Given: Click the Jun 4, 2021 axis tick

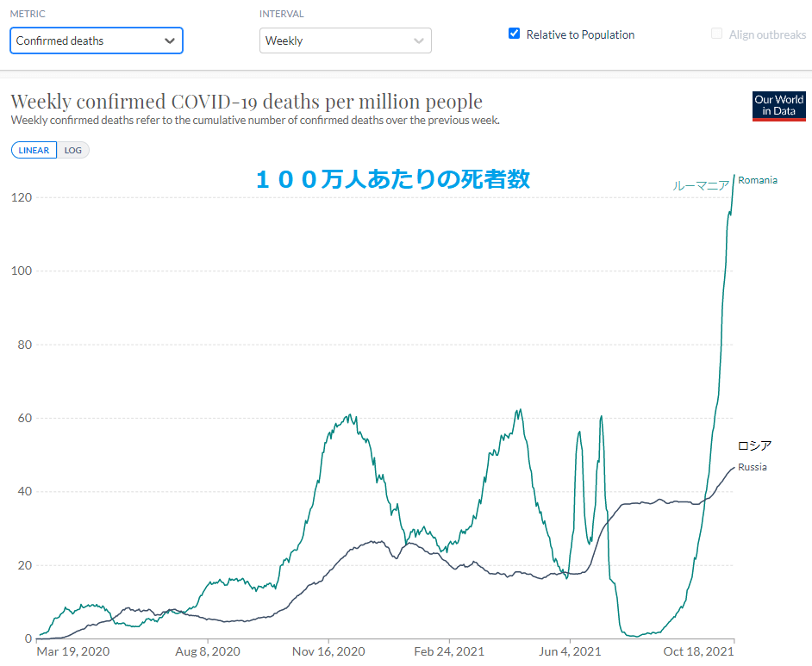Looking at the screenshot, I should pyautogui.click(x=570, y=651).
